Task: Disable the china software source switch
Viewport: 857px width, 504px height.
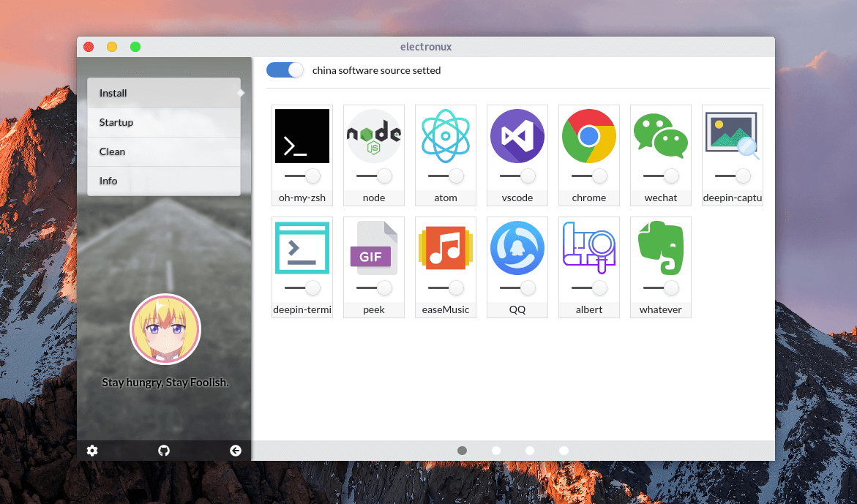Action: pyautogui.click(x=285, y=70)
